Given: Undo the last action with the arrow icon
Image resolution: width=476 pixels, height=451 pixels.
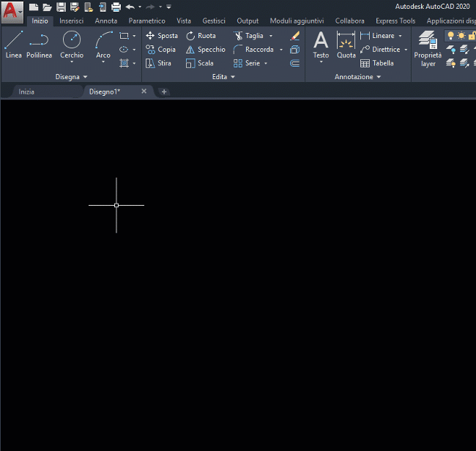Looking at the screenshot, I should pyautogui.click(x=130, y=7).
